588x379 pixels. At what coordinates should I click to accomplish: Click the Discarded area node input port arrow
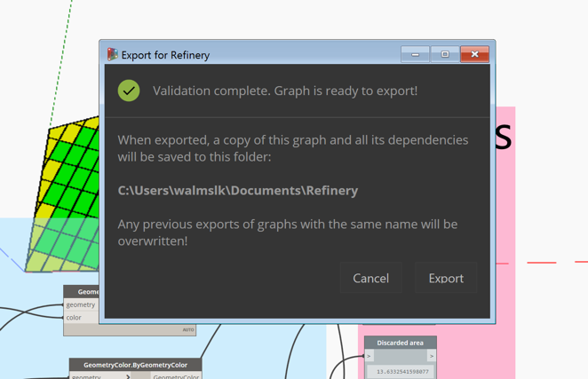click(369, 356)
